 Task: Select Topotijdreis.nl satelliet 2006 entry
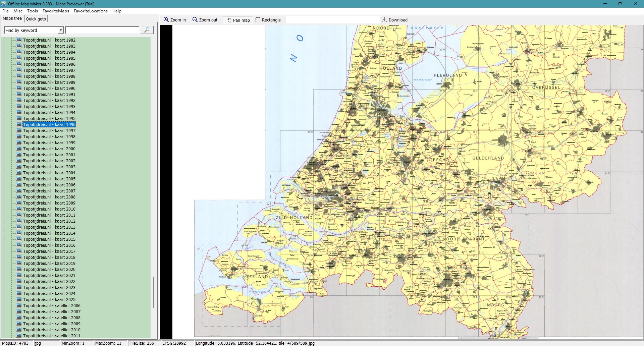point(52,305)
